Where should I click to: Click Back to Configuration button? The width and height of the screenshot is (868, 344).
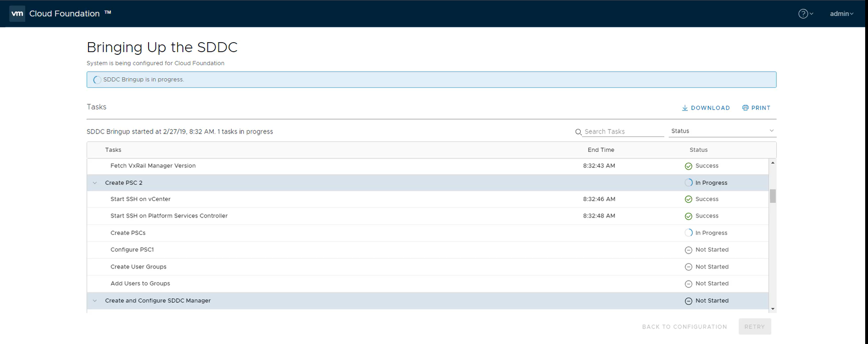(x=684, y=327)
